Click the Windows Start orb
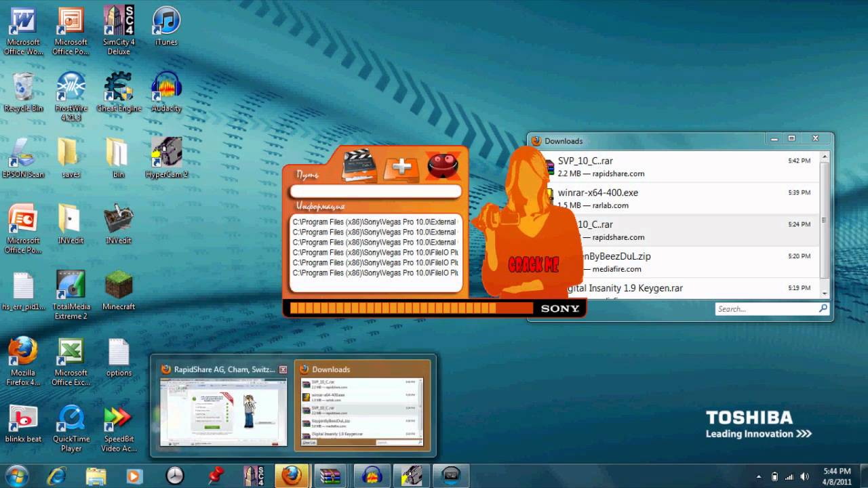Screen dimensions: 868x488 [x=16, y=476]
